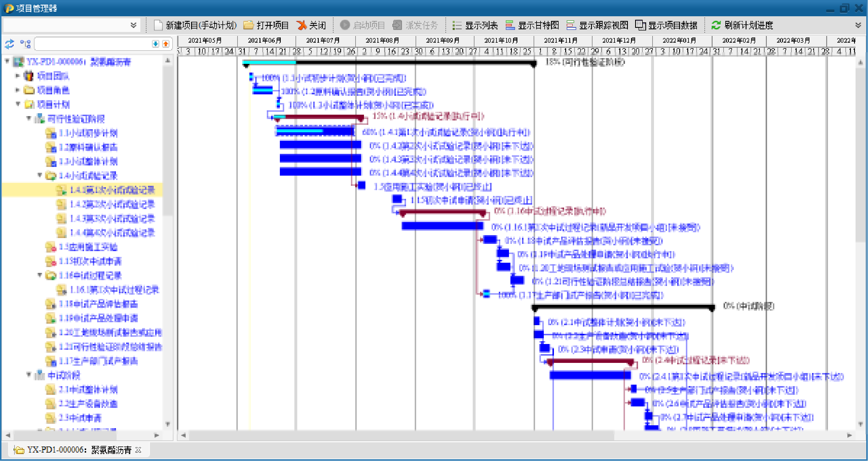The width and height of the screenshot is (868, 461).
Task: Collapse the 1.16中试过程记录 node
Action: click(39, 275)
